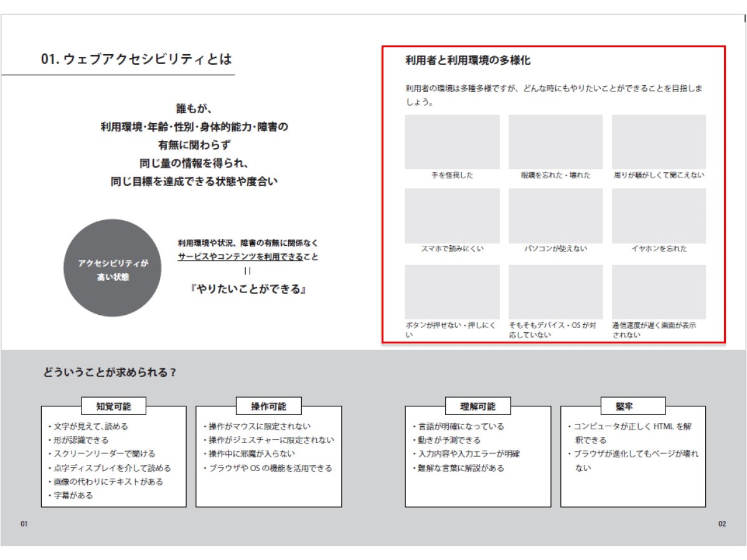Click the 利用者と利用環境の多様化 heading
This screenshot has width=747, height=560.
467,60
